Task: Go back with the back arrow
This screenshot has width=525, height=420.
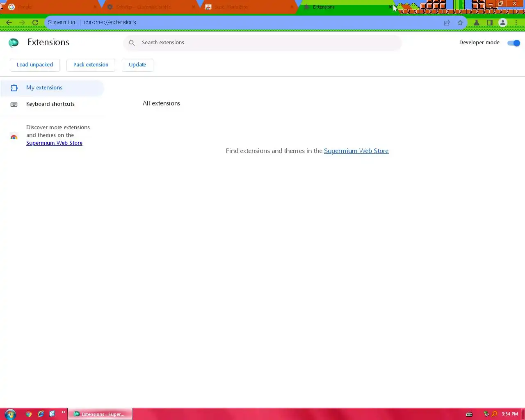Action: [9, 23]
